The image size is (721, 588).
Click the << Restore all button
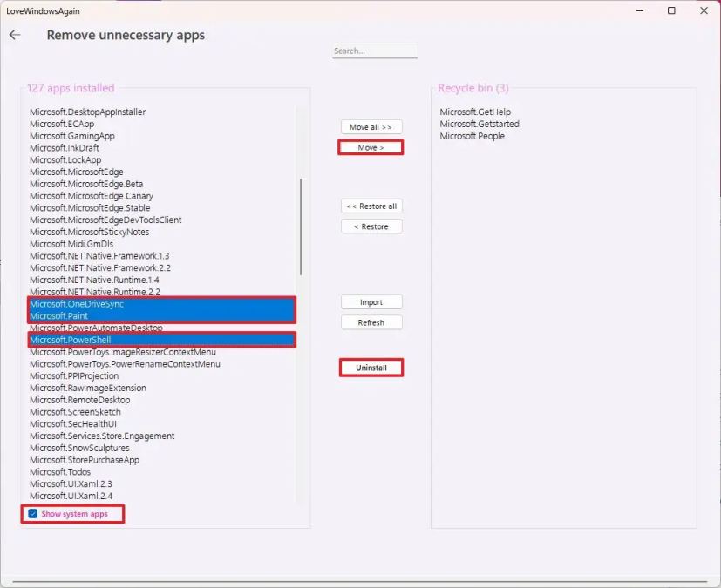(371, 206)
